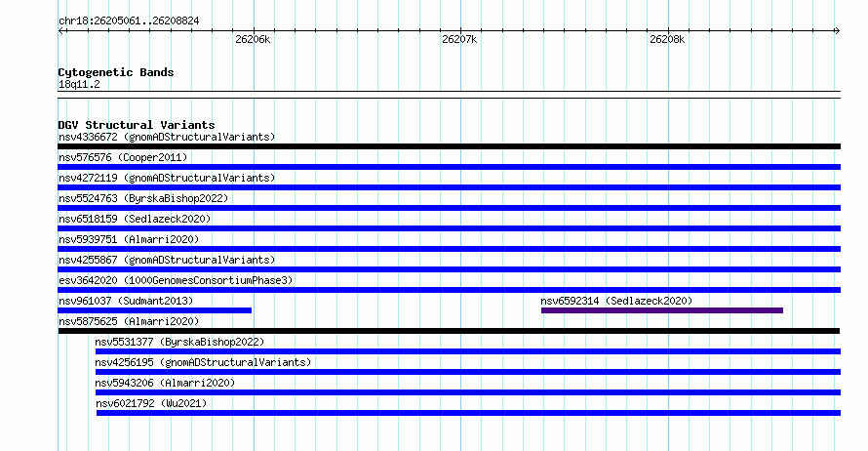The image size is (868, 451).
Task: Click the blue nsv5939751 variant bar
Action: (x=449, y=249)
